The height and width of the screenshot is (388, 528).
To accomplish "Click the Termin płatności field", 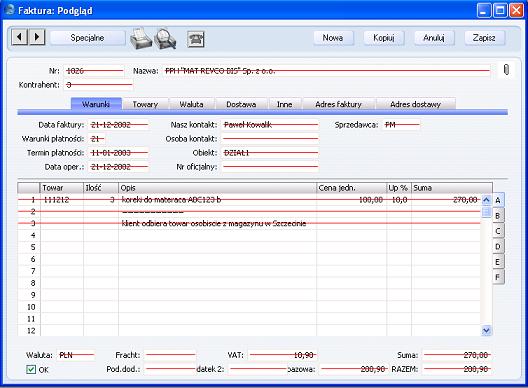I will pos(119,153).
